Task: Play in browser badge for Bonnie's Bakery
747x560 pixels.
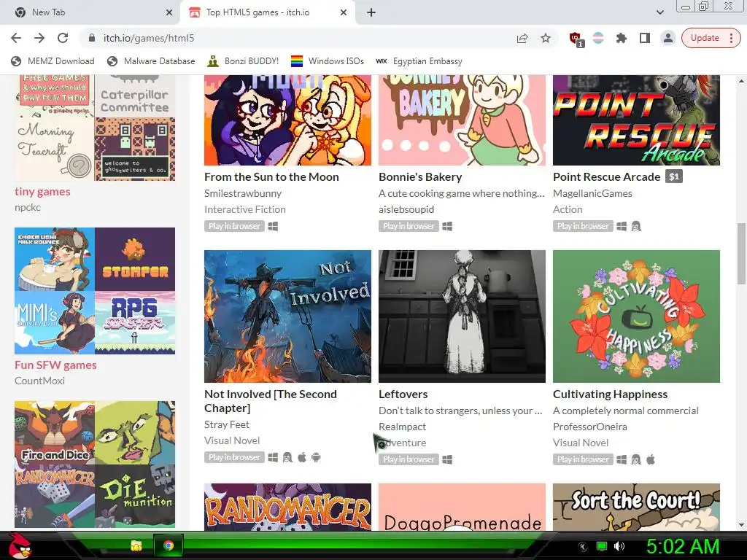Action: [409, 226]
